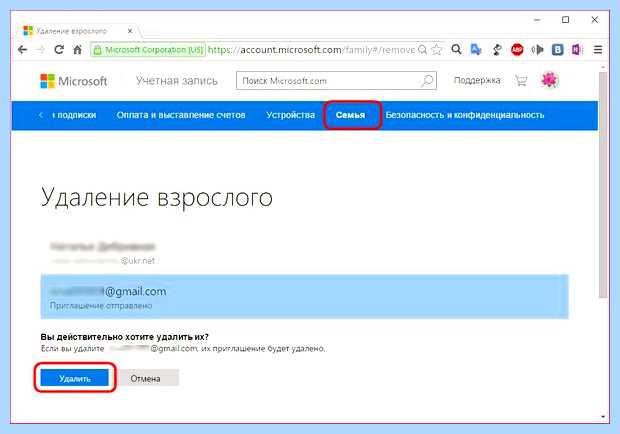Open the 'подписки' navigation tab
The width and height of the screenshot is (620, 434).
[74, 115]
